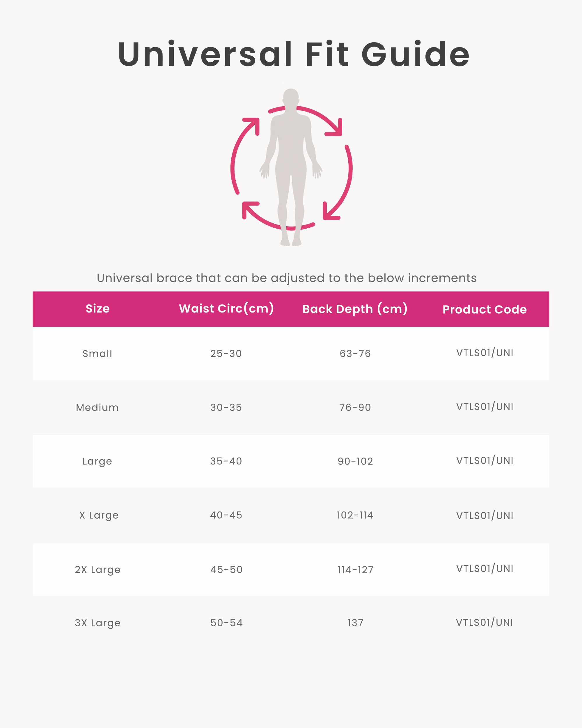This screenshot has width=582, height=728.
Task: Click the Universal Fit Guide title
Action: (x=294, y=54)
